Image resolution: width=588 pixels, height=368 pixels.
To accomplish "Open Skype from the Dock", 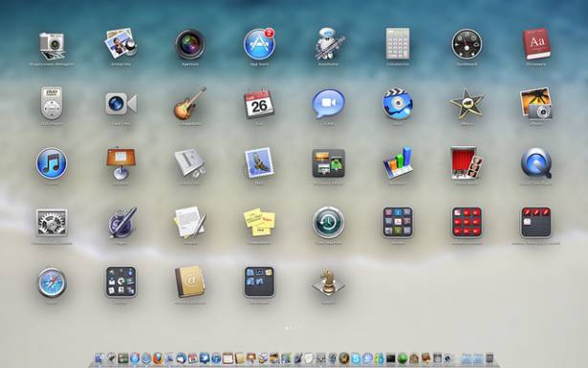I will (356, 358).
